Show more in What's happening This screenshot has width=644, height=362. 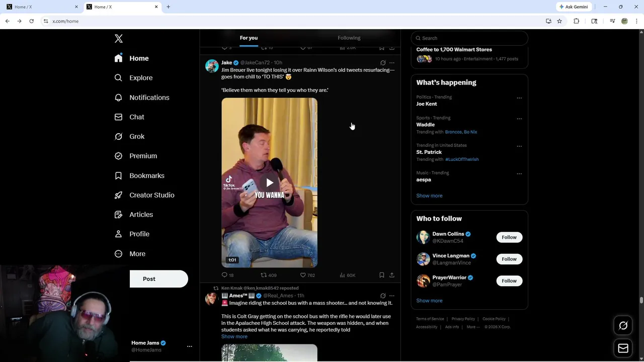pos(429,196)
